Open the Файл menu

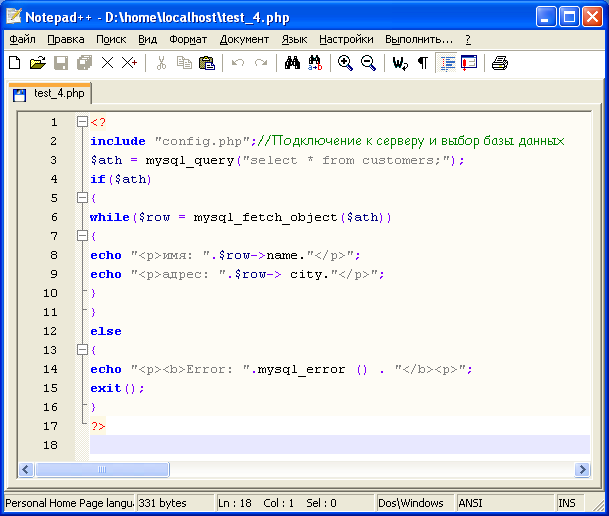click(22, 39)
